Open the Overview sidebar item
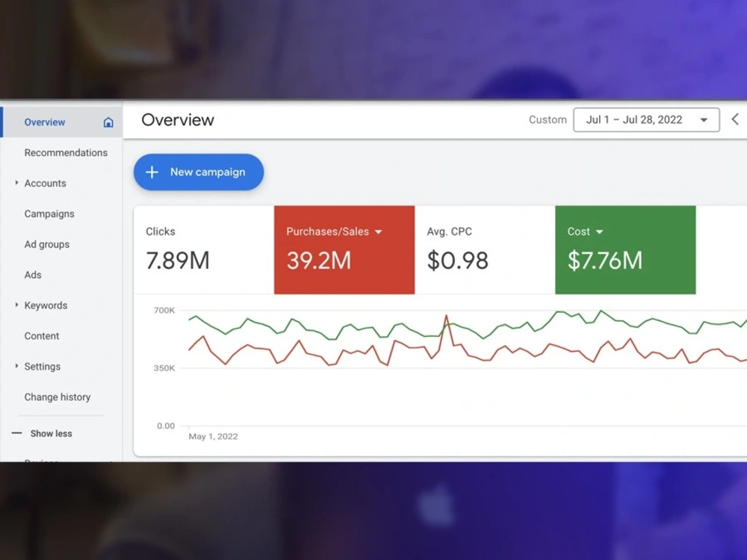 pos(62,122)
